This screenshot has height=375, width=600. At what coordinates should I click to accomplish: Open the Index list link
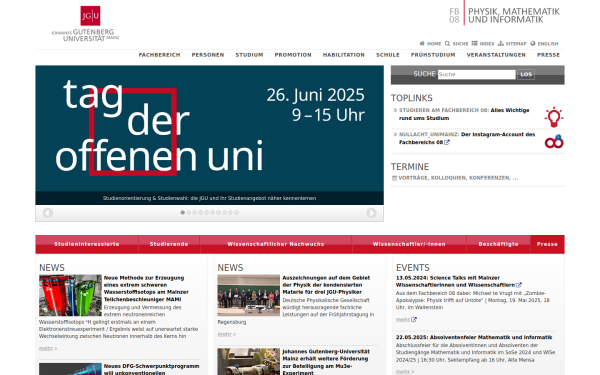[x=483, y=44]
